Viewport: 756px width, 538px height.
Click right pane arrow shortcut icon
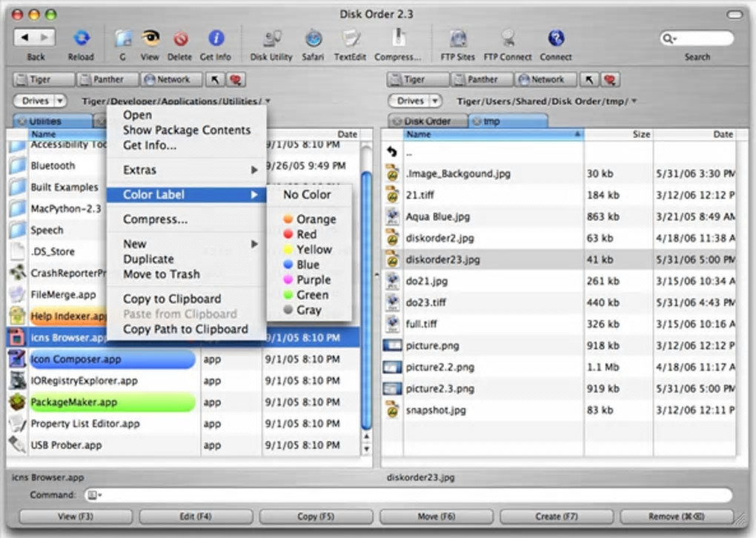tap(588, 79)
